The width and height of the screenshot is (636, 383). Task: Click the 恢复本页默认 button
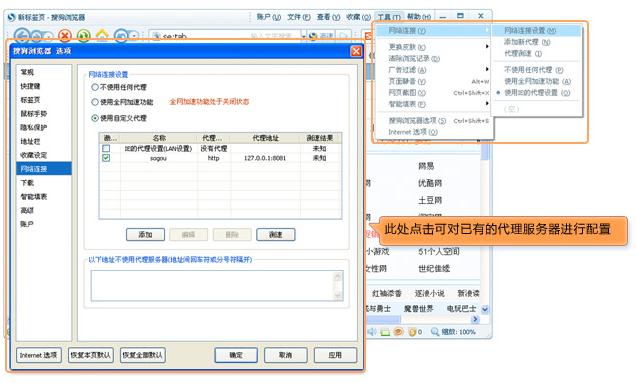pos(91,355)
